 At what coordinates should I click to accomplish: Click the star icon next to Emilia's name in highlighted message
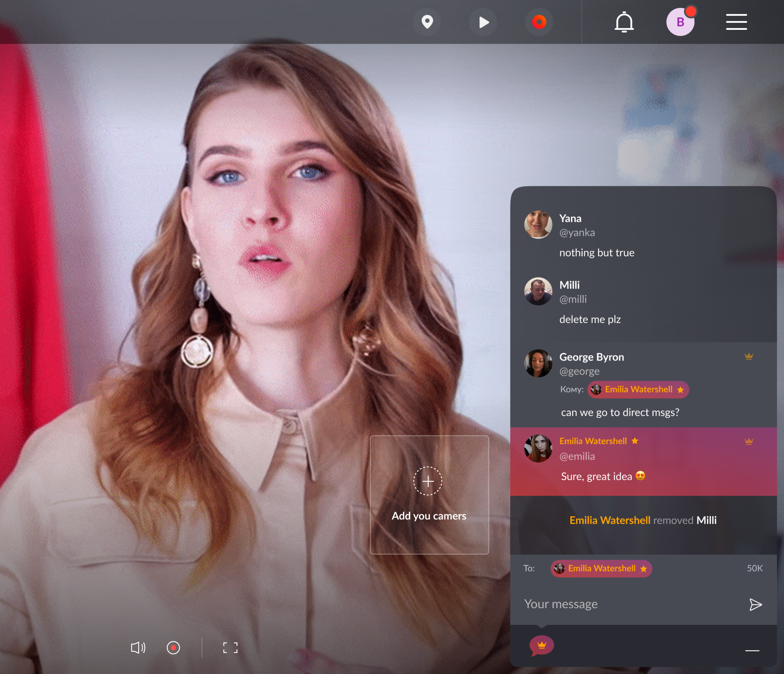(635, 440)
